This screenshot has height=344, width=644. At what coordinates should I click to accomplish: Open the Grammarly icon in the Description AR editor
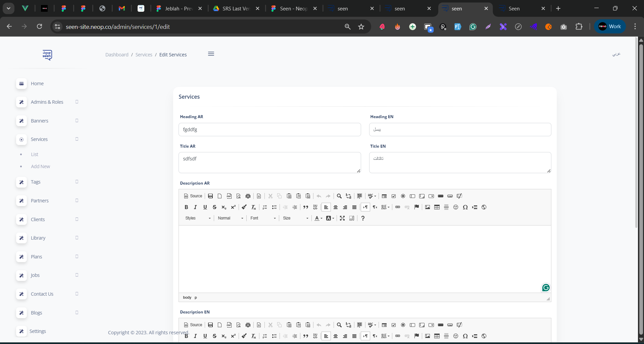point(546,288)
